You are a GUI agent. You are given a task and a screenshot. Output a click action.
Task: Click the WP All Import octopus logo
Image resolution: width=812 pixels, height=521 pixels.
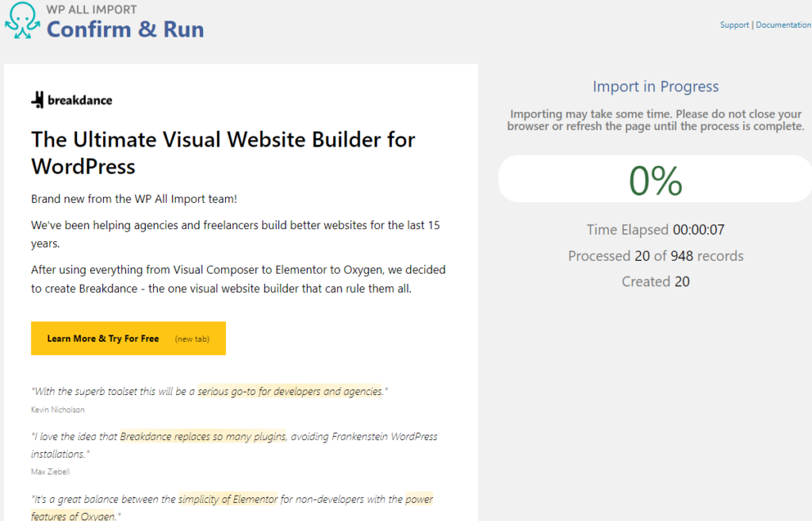[x=21, y=21]
